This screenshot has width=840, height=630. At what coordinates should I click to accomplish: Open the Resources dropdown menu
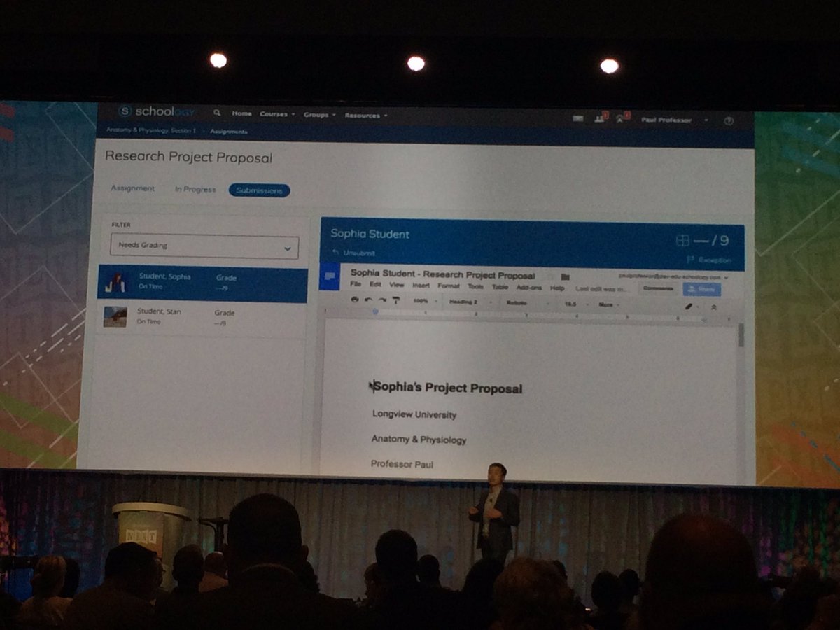pos(366,115)
